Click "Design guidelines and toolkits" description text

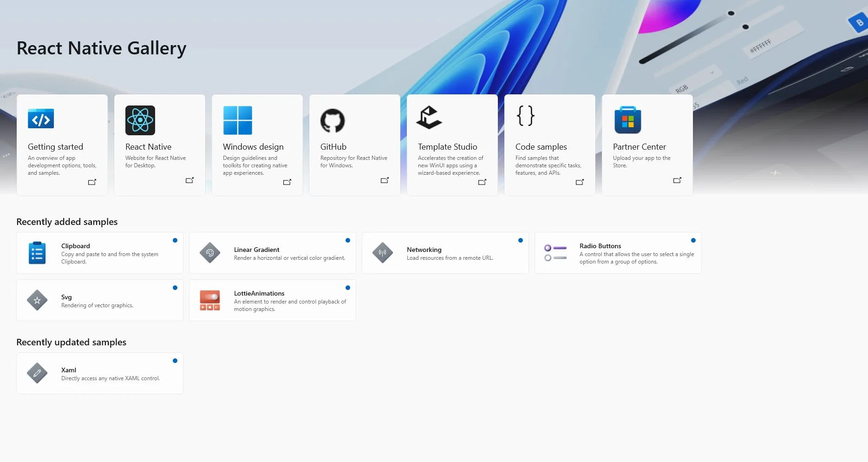point(255,165)
